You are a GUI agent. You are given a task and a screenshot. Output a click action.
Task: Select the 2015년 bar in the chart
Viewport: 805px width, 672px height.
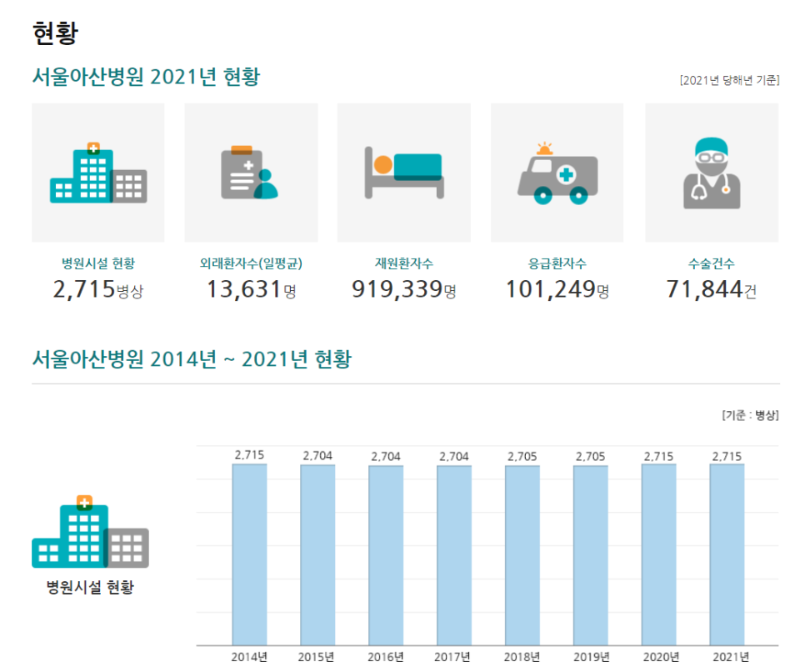[317, 554]
